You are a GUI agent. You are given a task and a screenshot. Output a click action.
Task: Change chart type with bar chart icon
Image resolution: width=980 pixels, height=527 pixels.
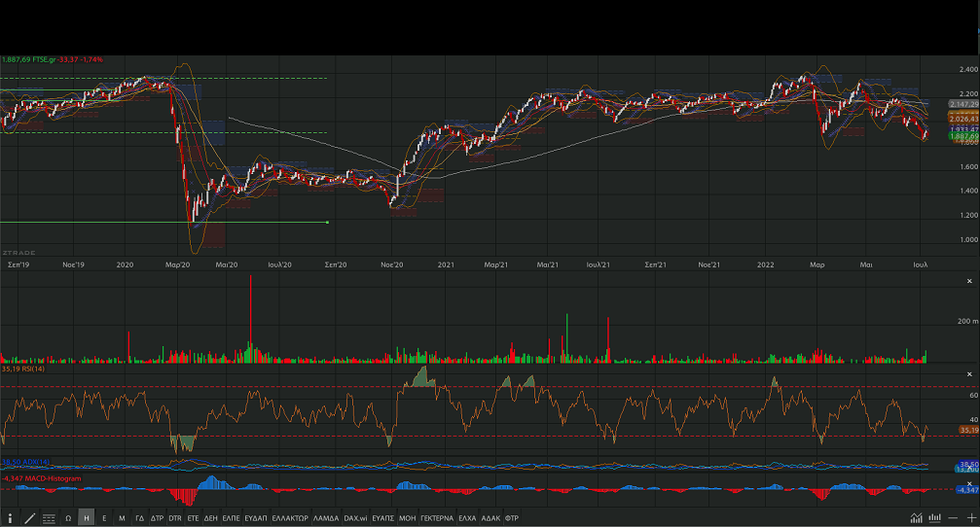pyautogui.click(x=935, y=517)
